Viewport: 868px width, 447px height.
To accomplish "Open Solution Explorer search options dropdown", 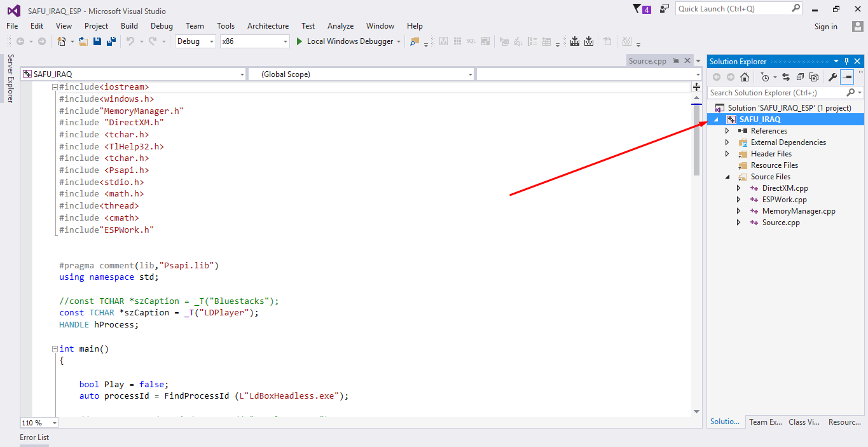I will click(x=860, y=93).
